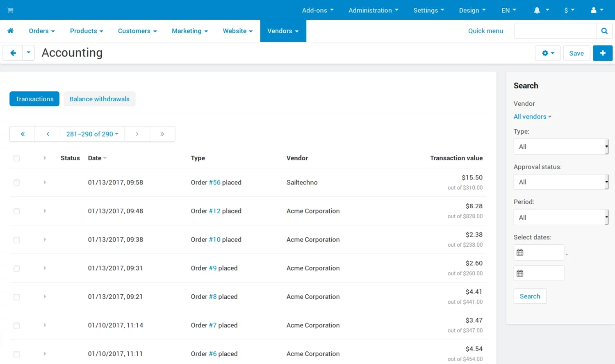Viewport: 615px width, 364px height.
Task: Select the Order #6 transaction checkbox
Action: click(x=16, y=354)
